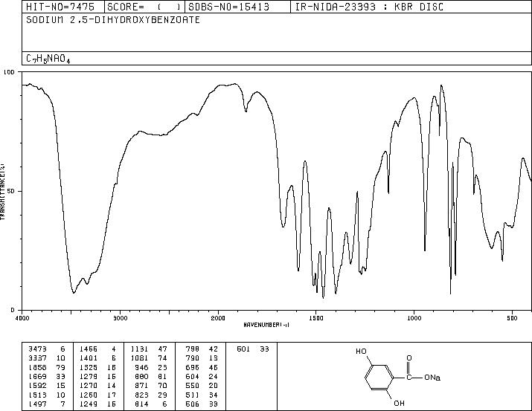Click the SCORE= header cell
This screenshot has height=411, width=532.
click(144, 7)
